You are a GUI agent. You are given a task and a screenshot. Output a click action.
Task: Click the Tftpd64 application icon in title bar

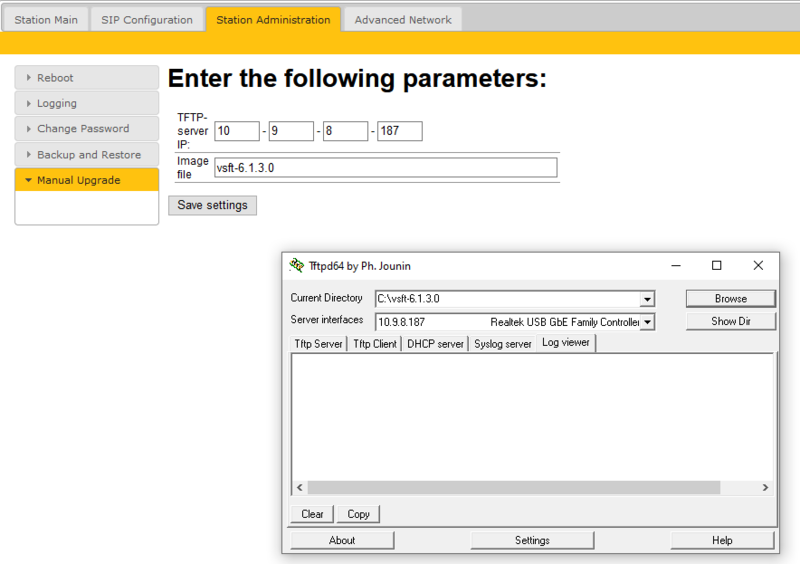pyautogui.click(x=296, y=265)
